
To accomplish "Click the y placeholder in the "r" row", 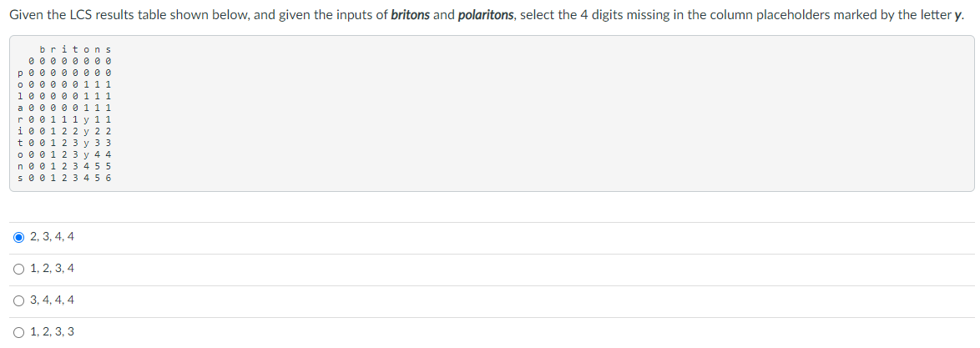I will 87,119.
